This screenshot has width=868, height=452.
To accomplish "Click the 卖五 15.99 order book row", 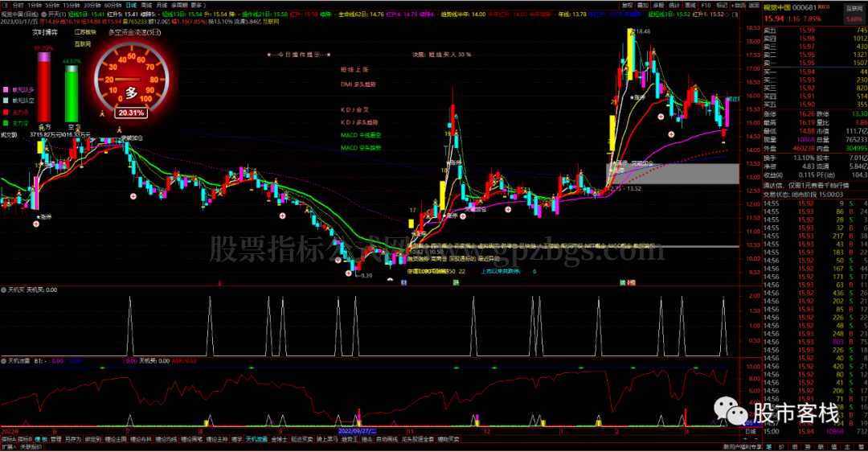I will 816,31.
